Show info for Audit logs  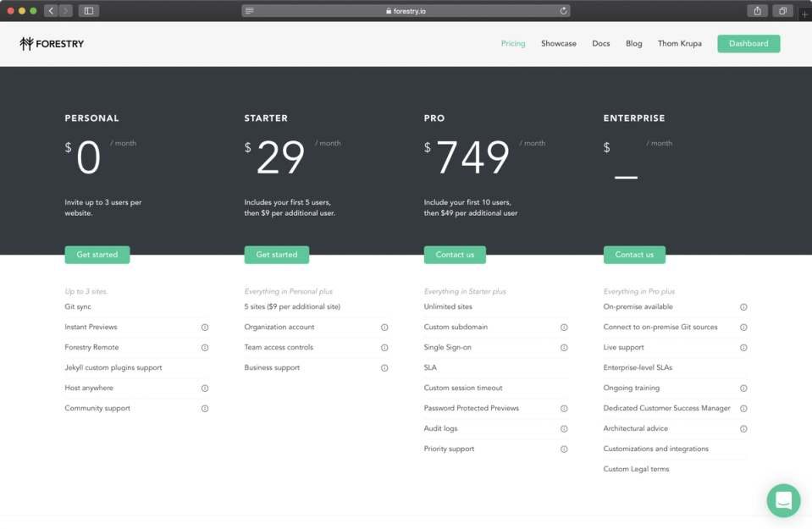[x=564, y=428]
